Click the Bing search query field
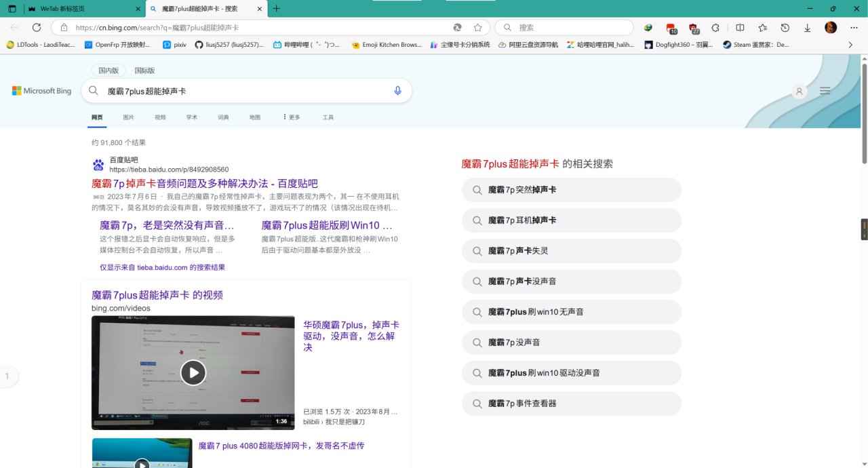 (246, 91)
